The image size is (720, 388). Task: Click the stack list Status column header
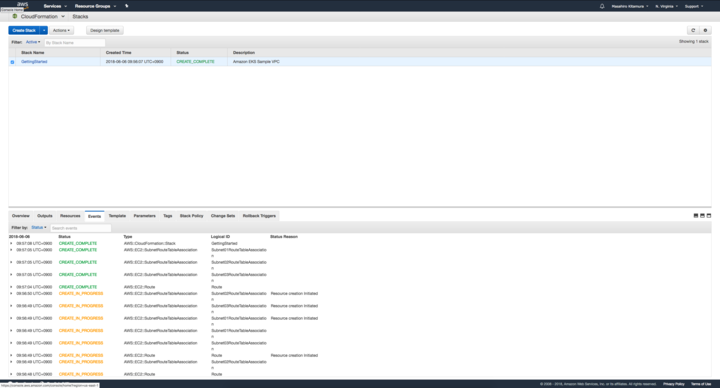click(x=183, y=53)
